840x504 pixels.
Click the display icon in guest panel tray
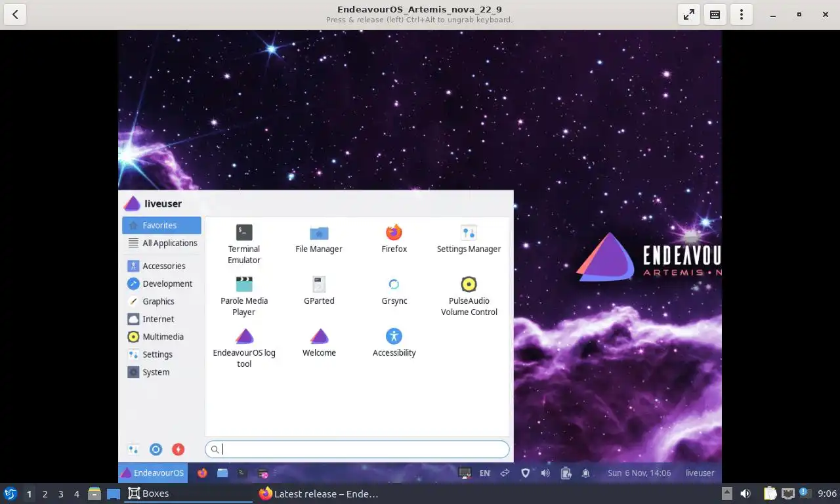click(465, 472)
